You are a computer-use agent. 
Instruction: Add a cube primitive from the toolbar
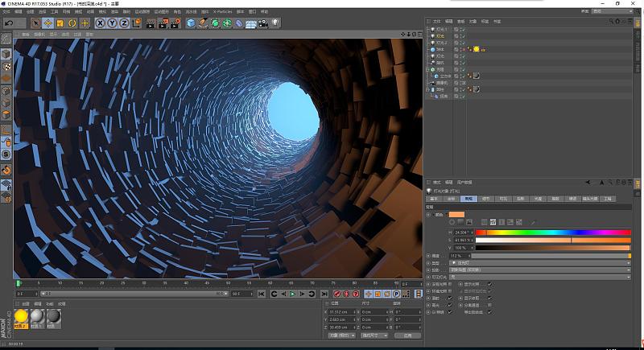point(192,23)
